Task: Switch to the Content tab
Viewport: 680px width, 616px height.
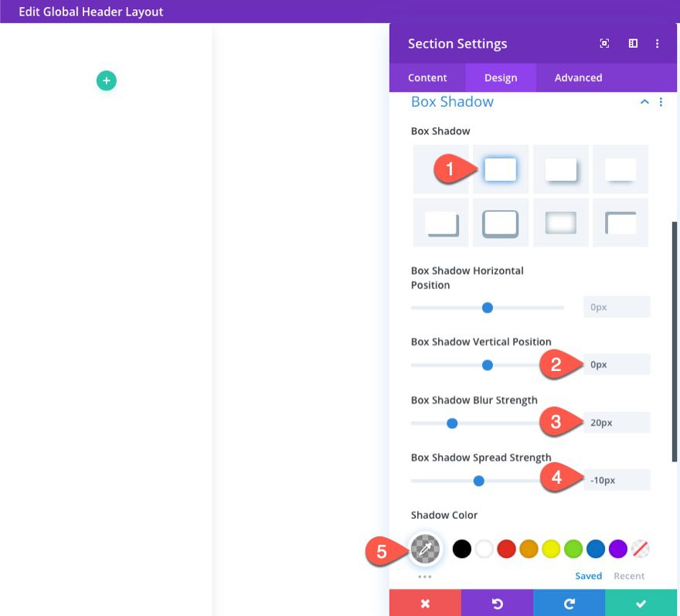Action: coord(427,77)
